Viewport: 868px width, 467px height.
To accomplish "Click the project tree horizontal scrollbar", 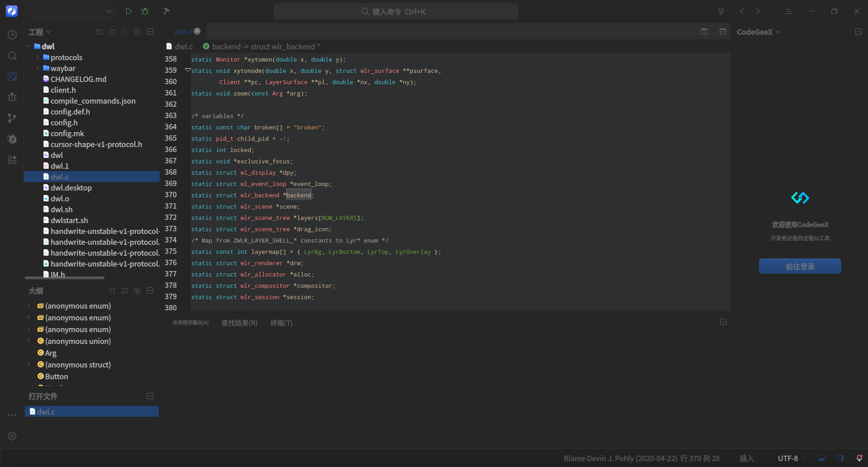I will click(x=65, y=278).
